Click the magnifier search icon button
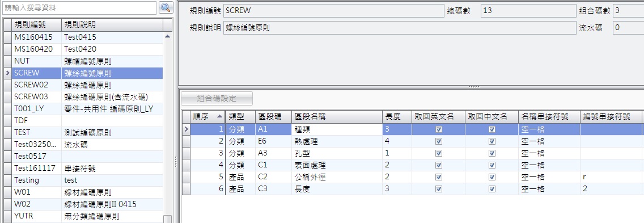This screenshot has height=223, width=644. [166, 7]
